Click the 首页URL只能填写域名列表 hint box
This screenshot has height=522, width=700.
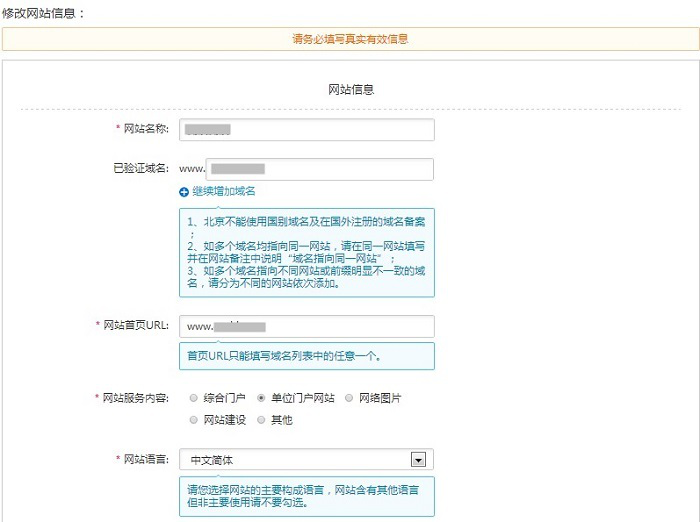(306, 356)
